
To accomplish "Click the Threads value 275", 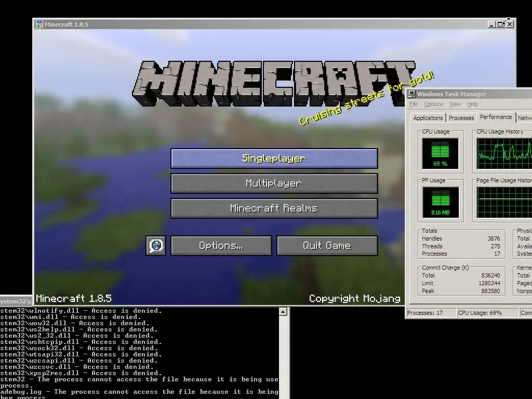I will click(495, 246).
